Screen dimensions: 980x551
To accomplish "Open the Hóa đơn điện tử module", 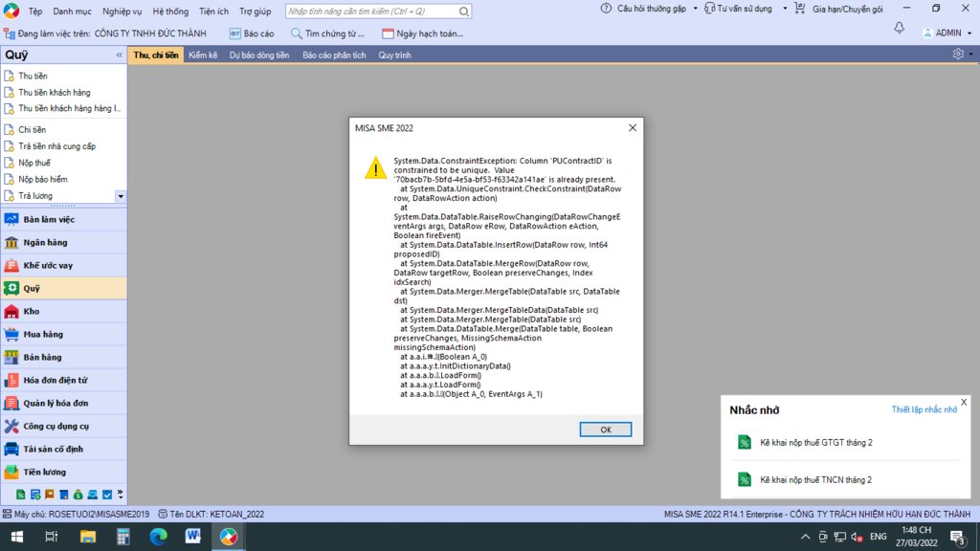I will pos(64,380).
